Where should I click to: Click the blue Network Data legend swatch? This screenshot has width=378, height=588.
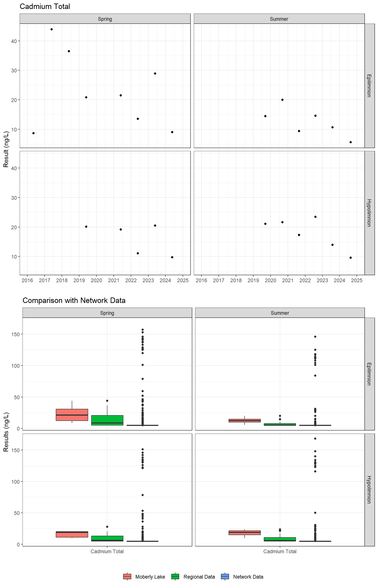(225, 576)
